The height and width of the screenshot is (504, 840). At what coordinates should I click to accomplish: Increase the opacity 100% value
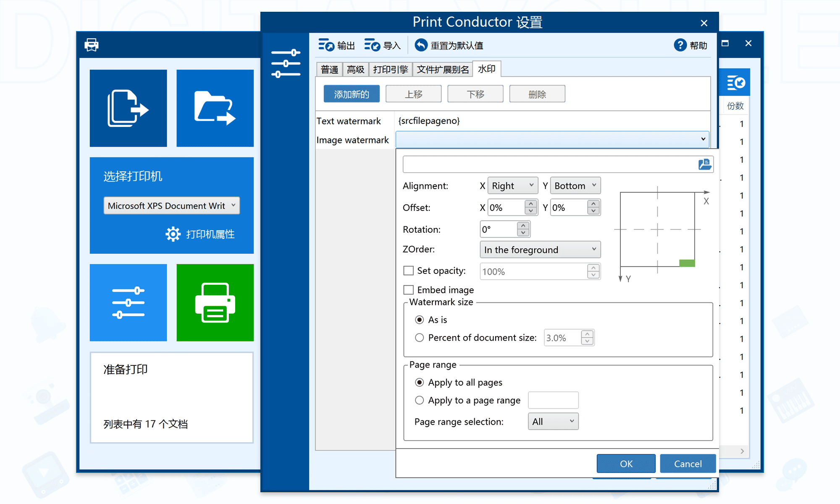click(593, 268)
